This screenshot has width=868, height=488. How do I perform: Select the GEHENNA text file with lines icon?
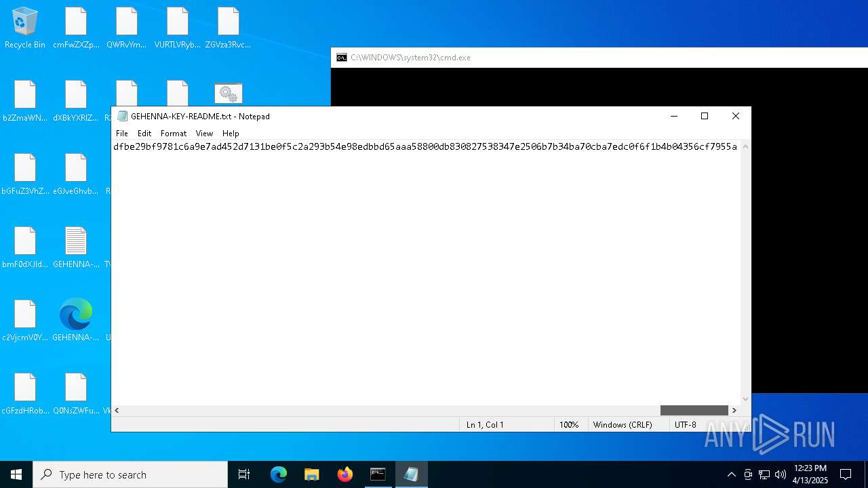click(76, 247)
